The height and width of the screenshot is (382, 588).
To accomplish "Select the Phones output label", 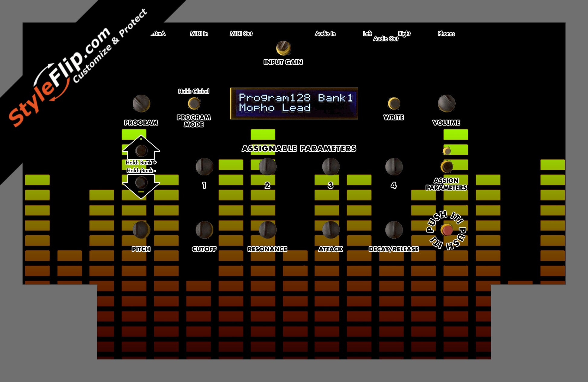I will point(447,34).
